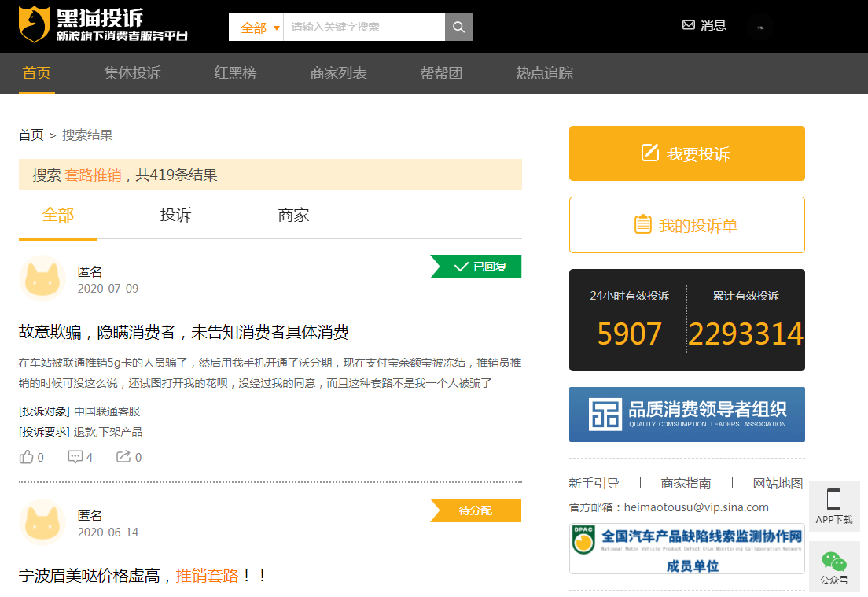Click the highlighted keyword 套路推销
This screenshot has width=868, height=597.
click(x=93, y=175)
